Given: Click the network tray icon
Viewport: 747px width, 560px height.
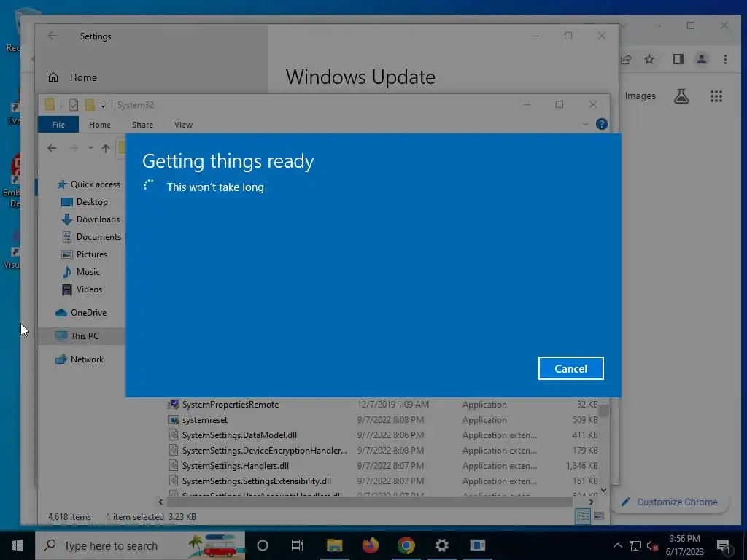Looking at the screenshot, I should tap(635, 545).
